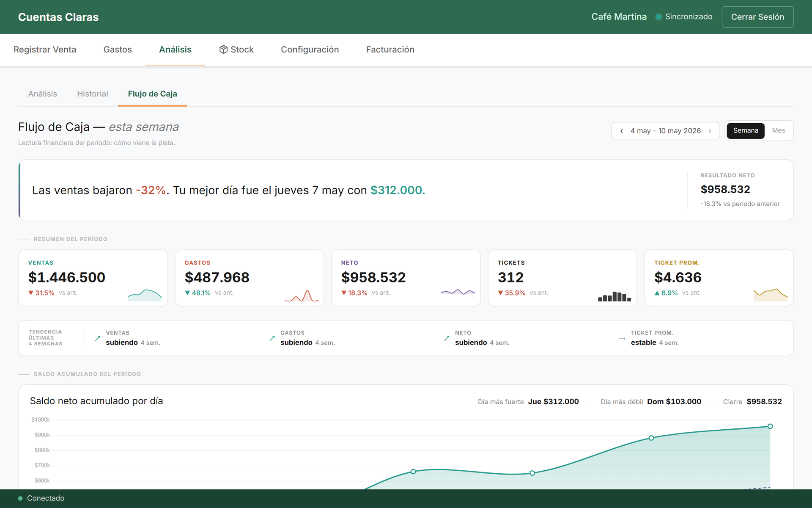
Task: Click the Tickets bar sparkline
Action: pyautogui.click(x=614, y=296)
